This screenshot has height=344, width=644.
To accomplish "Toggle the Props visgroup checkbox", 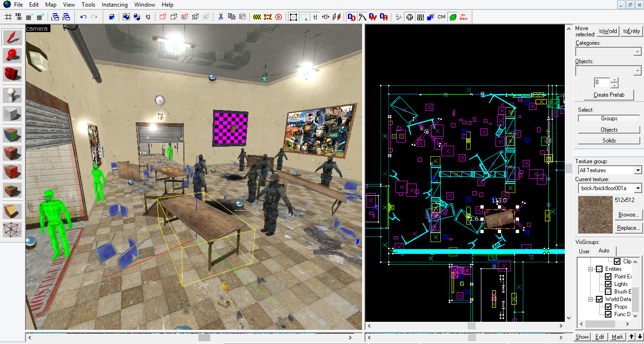I will 609,306.
